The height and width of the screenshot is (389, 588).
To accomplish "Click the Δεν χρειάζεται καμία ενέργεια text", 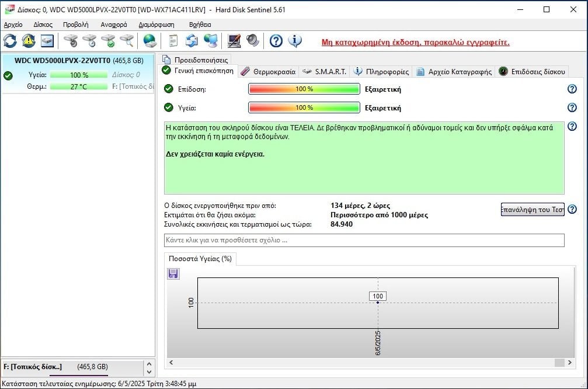I will pyautogui.click(x=215, y=154).
